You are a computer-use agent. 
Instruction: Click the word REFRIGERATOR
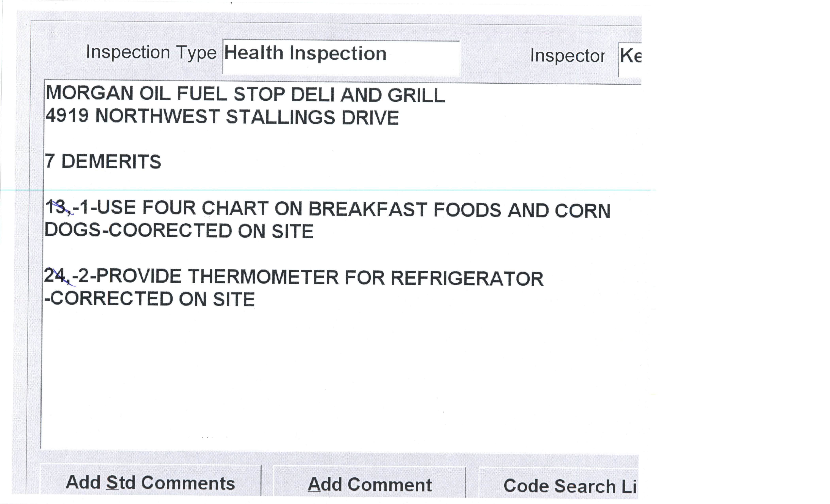(x=467, y=279)
